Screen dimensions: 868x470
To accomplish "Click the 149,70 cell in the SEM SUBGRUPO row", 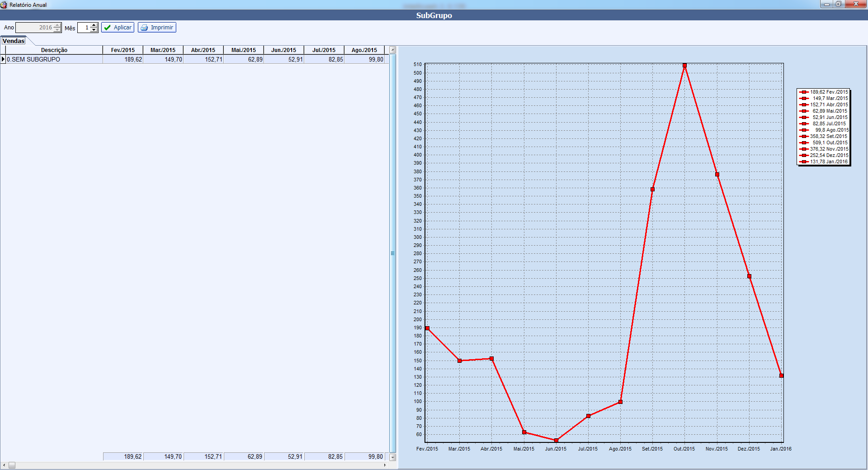I will coord(163,59).
